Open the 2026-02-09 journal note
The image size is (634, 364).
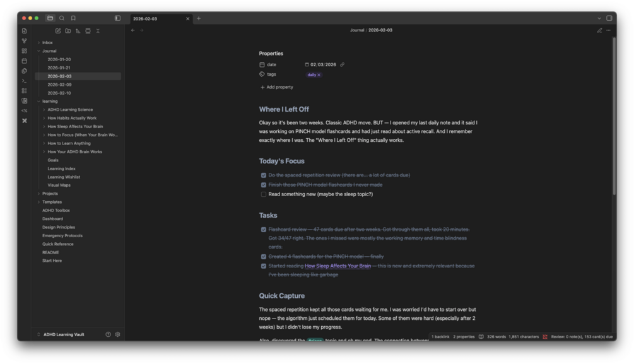click(x=59, y=85)
